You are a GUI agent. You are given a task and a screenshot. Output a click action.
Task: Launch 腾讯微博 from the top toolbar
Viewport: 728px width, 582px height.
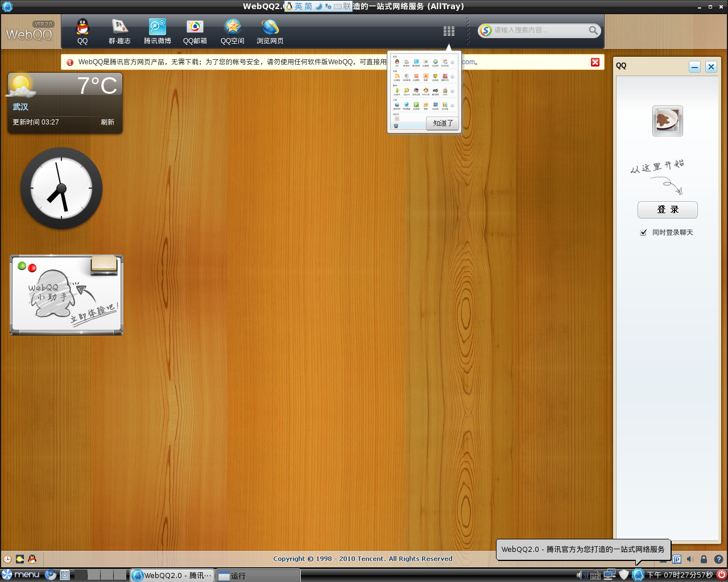[158, 31]
